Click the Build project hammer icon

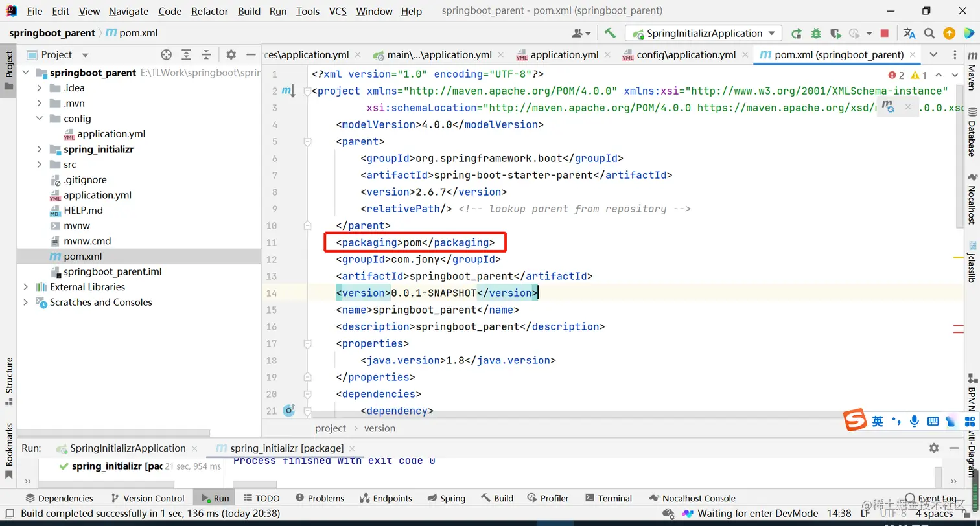click(x=609, y=33)
